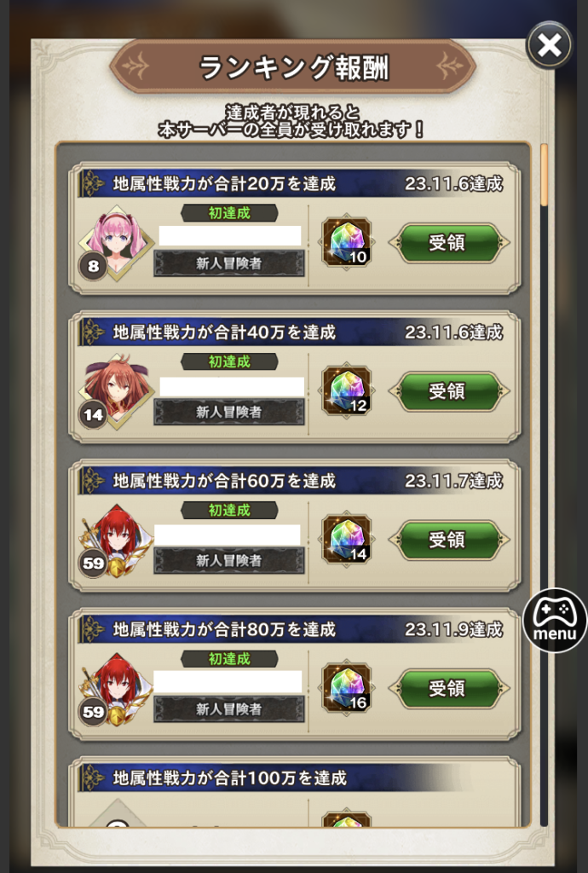Tap the rainbow gem icon showing 14
Image resolution: width=588 pixels, height=873 pixels.
coord(346,540)
